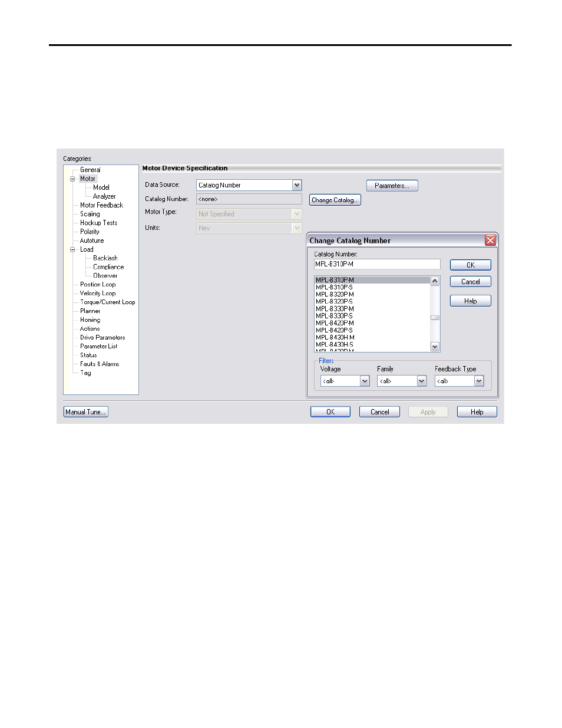Click the Change Catalog... button

tap(335, 200)
